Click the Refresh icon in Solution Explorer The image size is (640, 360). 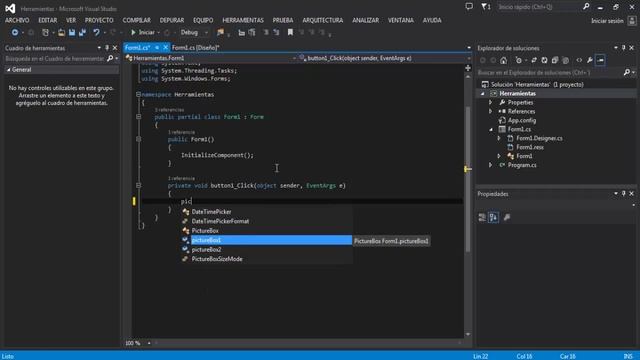point(544,60)
